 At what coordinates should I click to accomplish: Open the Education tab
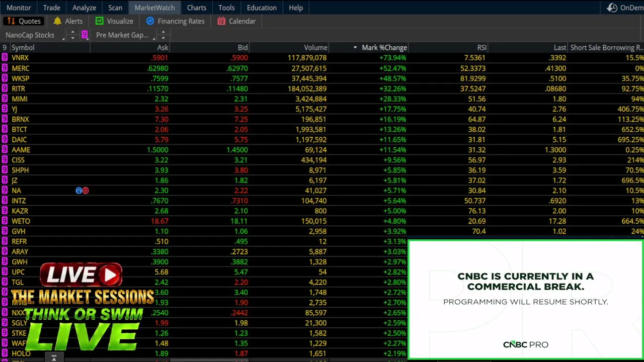(x=262, y=8)
